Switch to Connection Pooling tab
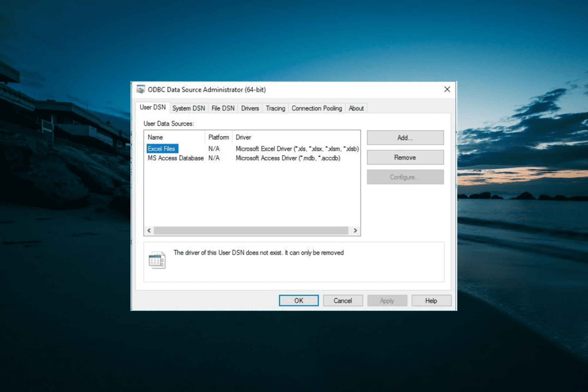Image resolution: width=588 pixels, height=392 pixels. point(317,108)
